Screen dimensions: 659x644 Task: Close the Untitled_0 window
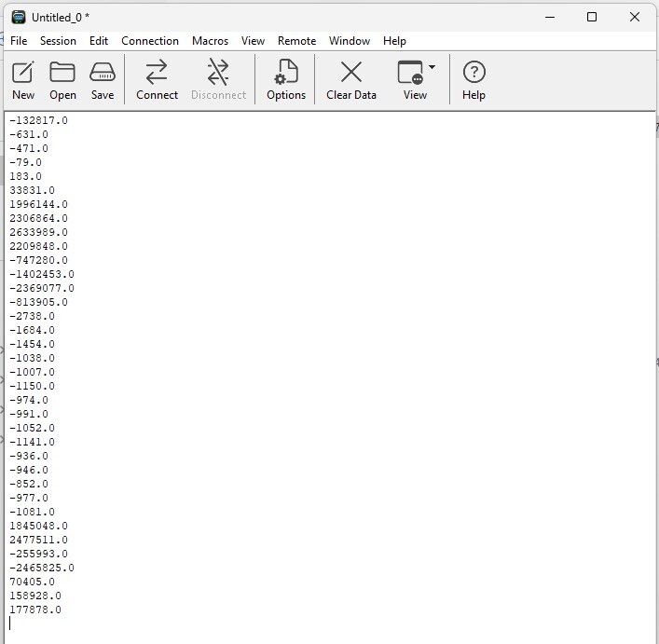tap(635, 17)
